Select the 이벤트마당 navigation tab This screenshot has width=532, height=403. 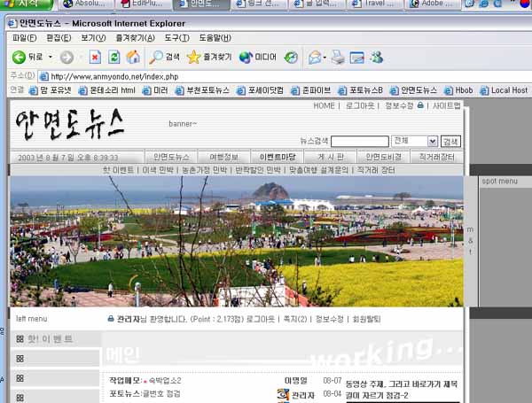tap(278, 157)
